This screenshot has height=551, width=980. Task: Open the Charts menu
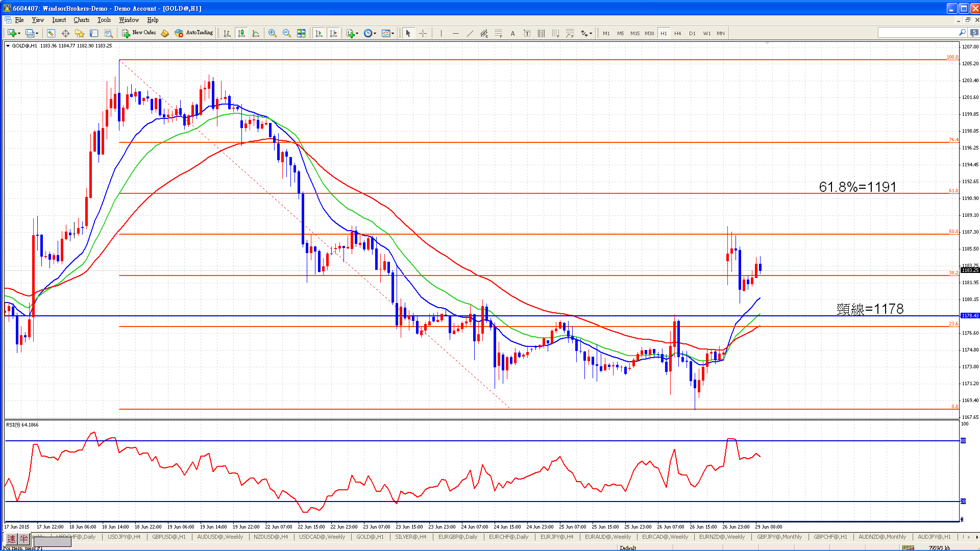pyautogui.click(x=81, y=20)
